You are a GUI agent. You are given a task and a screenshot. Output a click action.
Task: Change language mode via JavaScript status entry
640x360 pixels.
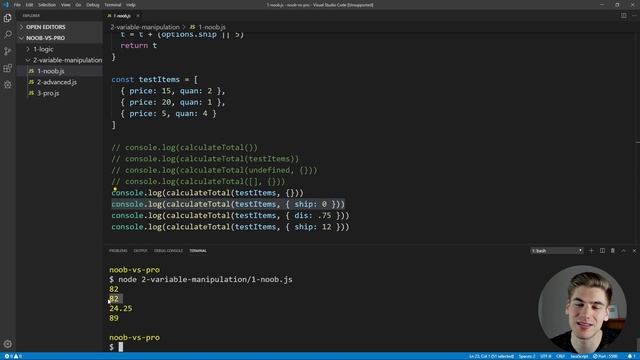(579, 356)
